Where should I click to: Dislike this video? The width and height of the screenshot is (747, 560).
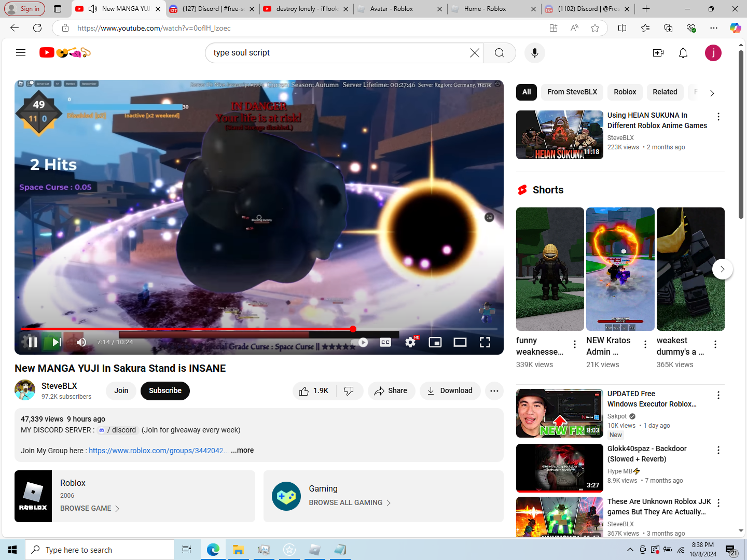tap(349, 391)
